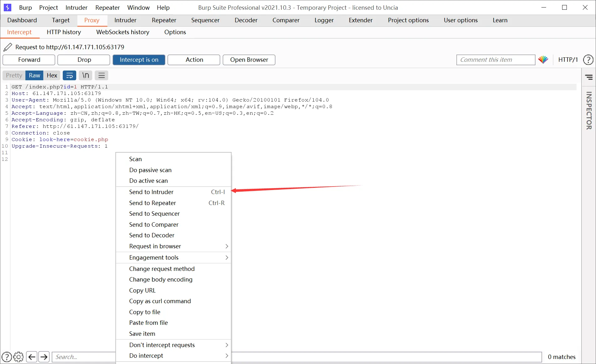
Task: Switch to the Logger tab
Action: [324, 20]
